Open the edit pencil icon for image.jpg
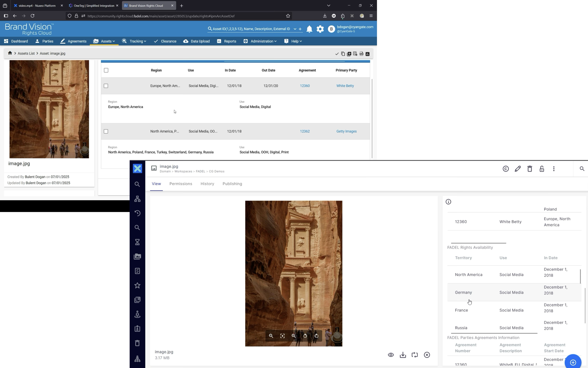The height and width of the screenshot is (368, 588). coord(518,168)
